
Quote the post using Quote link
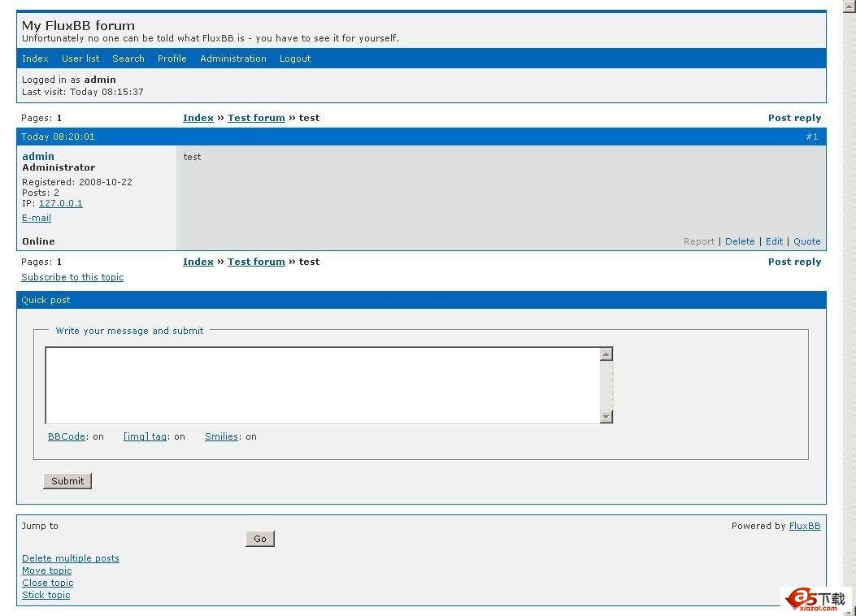pos(807,241)
